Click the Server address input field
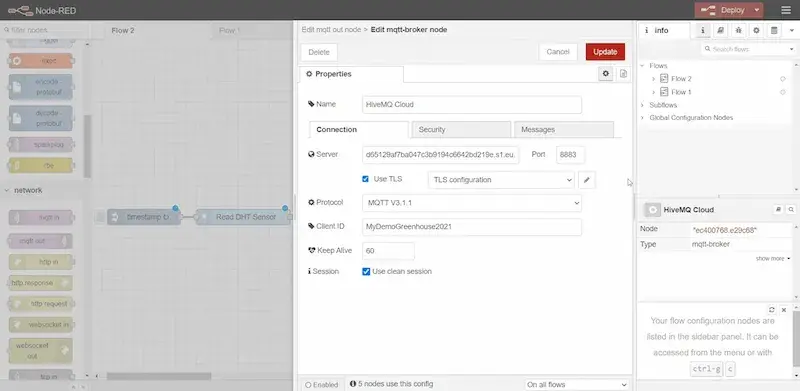The height and width of the screenshot is (391, 800). coord(441,155)
